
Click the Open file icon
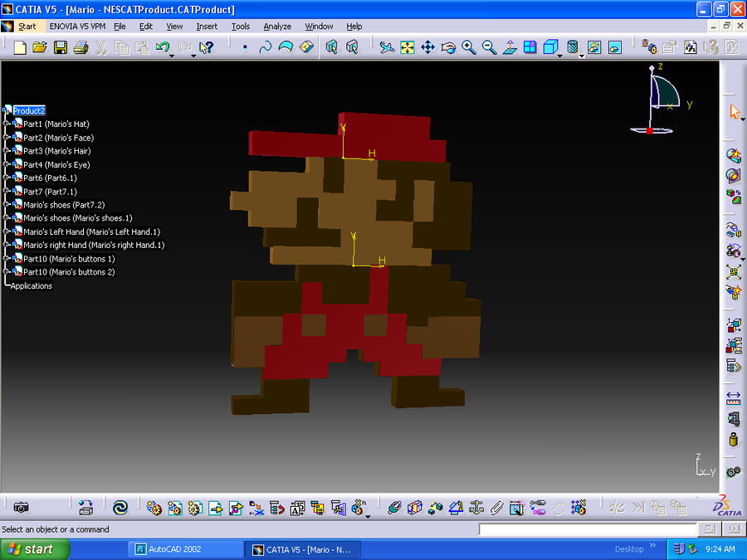click(x=40, y=47)
